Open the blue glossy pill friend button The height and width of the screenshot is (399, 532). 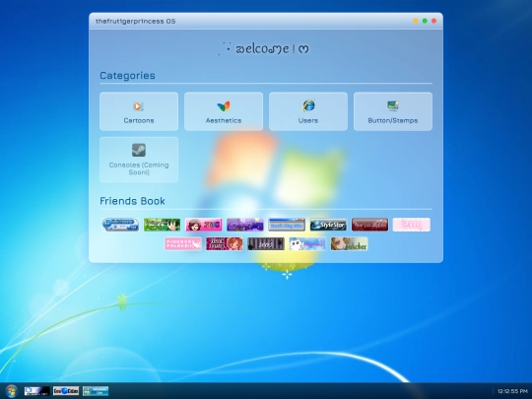pos(120,225)
